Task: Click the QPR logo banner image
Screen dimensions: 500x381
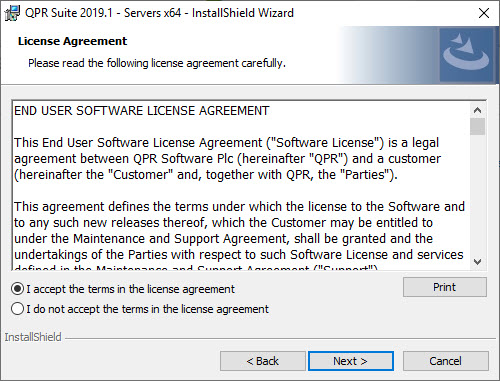Action: 466,55
